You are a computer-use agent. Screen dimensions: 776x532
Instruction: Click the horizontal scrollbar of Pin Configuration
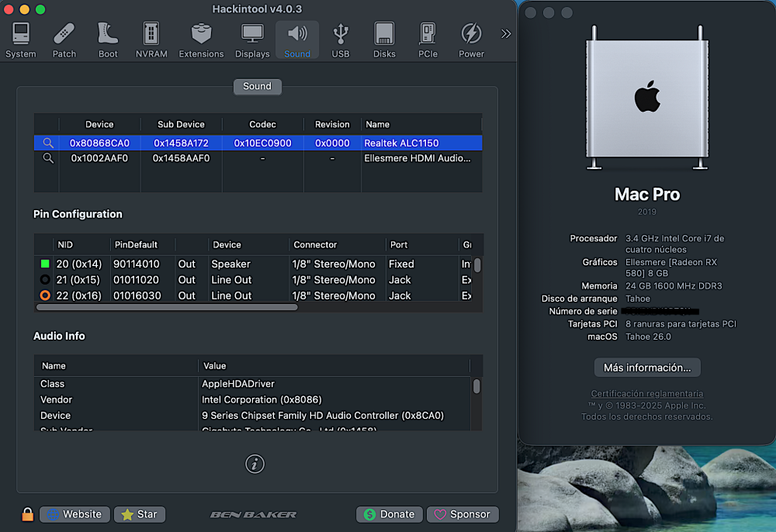[167, 307]
